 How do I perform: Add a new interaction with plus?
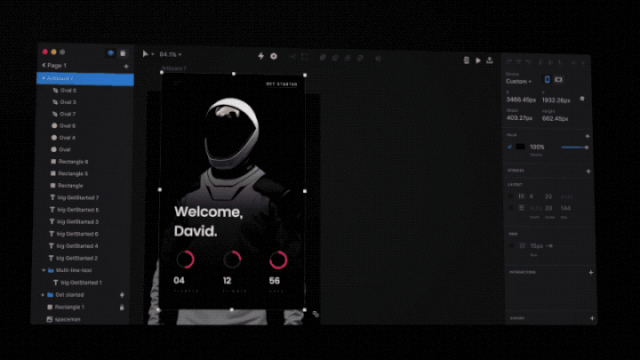pyautogui.click(x=591, y=272)
